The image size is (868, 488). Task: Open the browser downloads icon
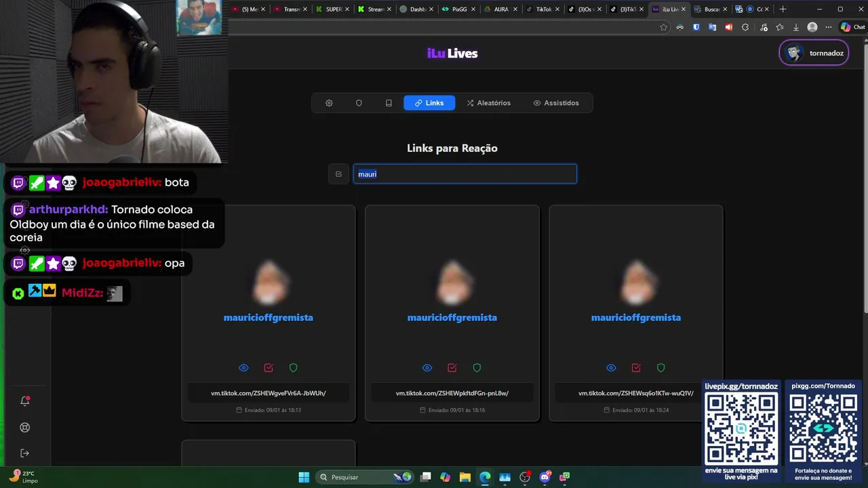(x=796, y=27)
